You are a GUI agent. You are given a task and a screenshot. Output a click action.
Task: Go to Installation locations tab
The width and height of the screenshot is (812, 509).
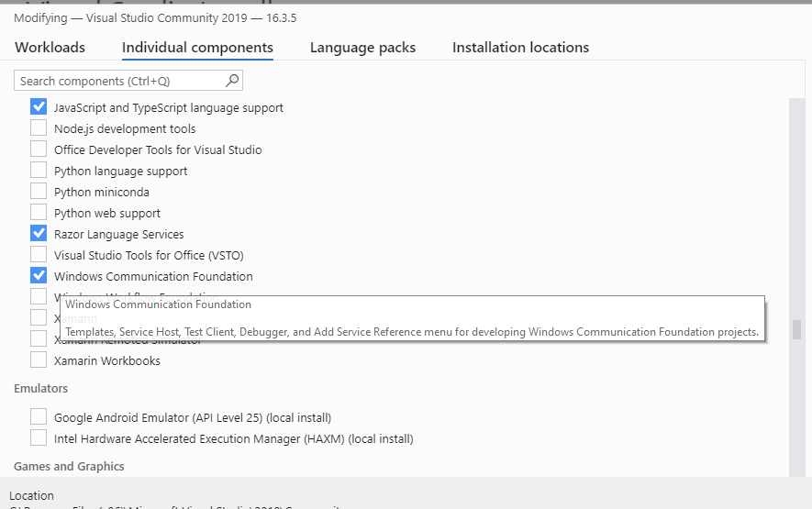[520, 48]
